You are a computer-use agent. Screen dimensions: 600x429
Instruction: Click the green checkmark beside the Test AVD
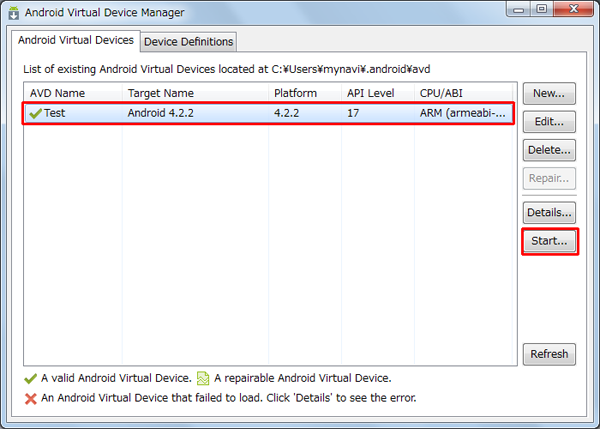click(36, 113)
